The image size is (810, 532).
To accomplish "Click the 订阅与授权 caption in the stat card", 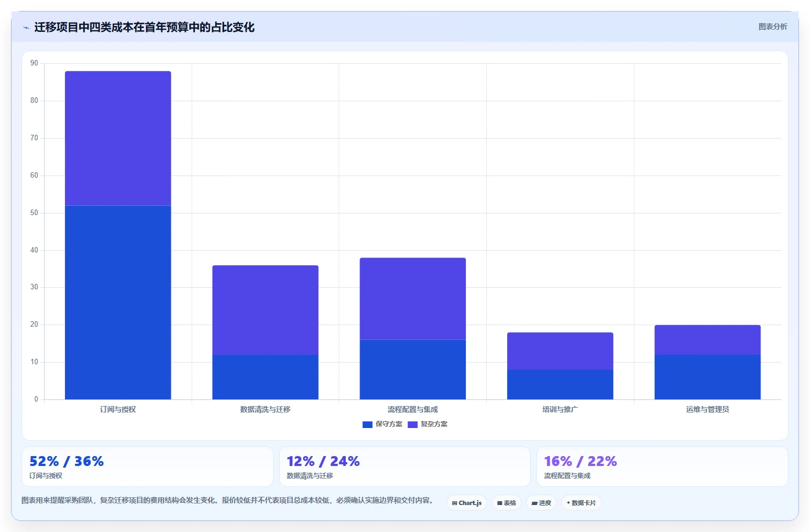I will click(x=46, y=476).
